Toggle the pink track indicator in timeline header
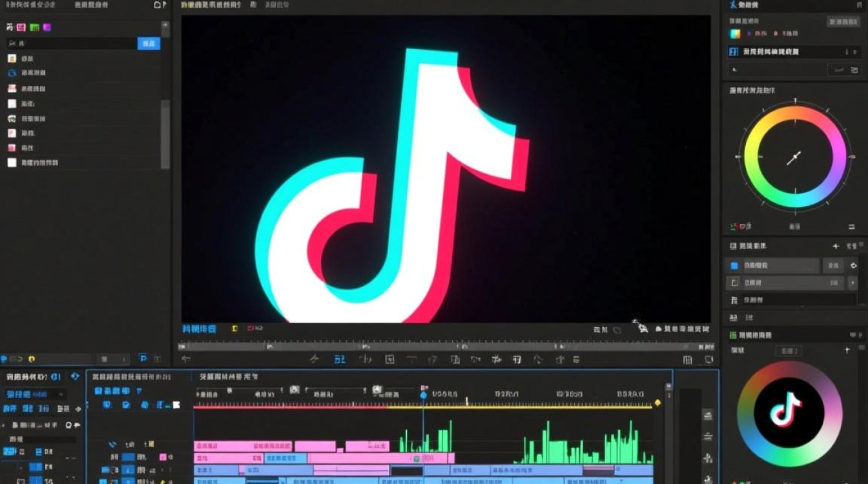Screen dimensions: 868x484 tap(162, 457)
